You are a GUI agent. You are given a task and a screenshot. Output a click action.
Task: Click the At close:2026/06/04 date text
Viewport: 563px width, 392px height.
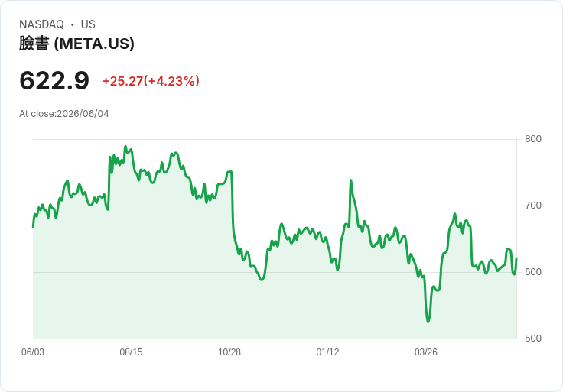tap(64, 114)
